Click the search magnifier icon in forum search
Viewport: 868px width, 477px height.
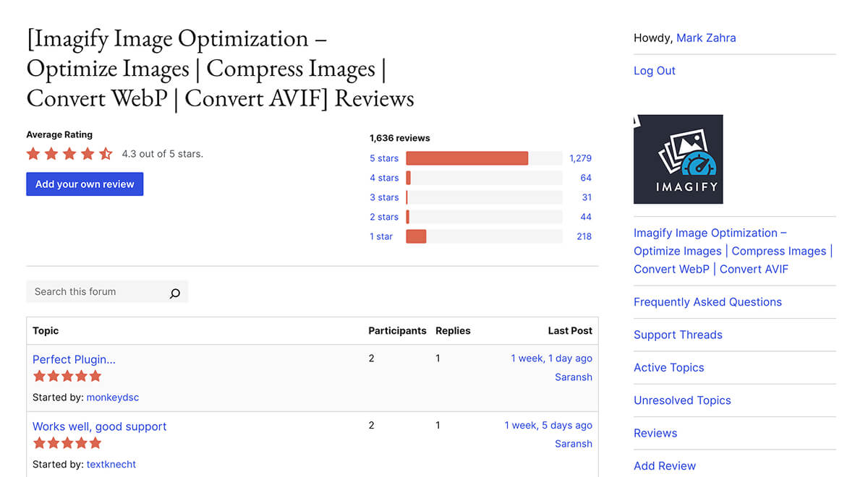(174, 293)
